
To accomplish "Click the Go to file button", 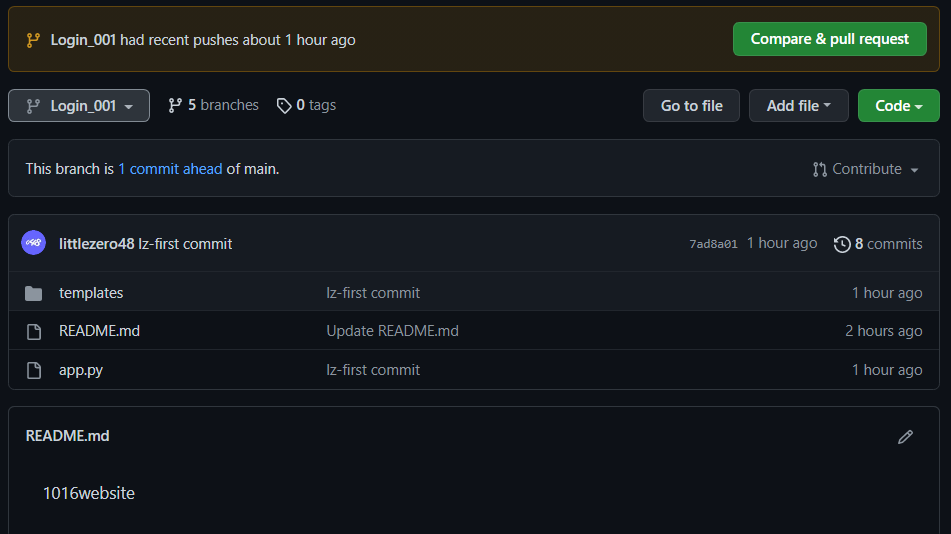I will 691,106.
